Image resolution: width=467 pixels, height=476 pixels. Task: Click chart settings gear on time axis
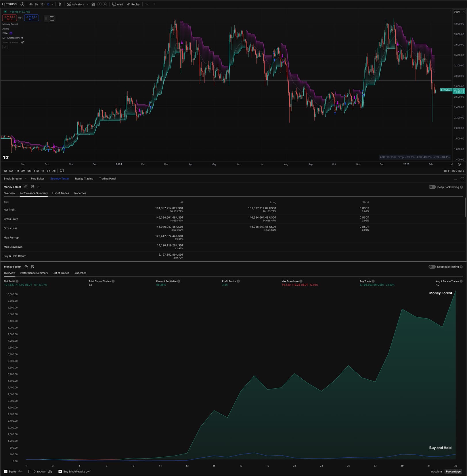[x=459, y=165]
